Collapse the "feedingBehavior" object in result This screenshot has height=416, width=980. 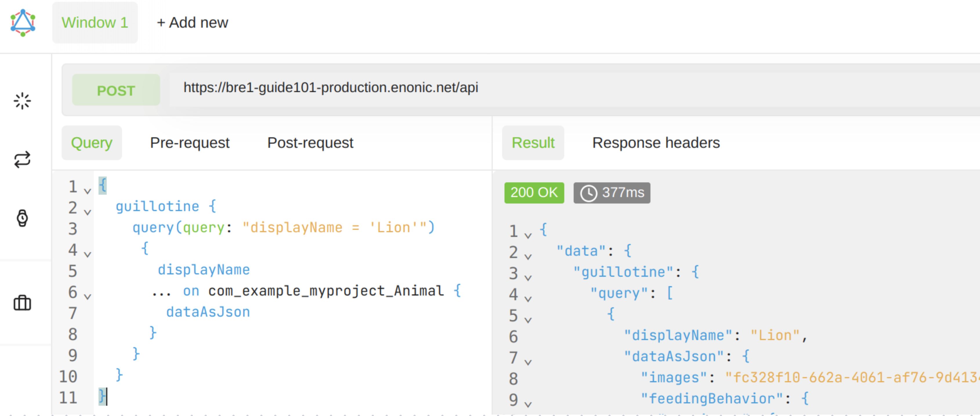coord(528,405)
